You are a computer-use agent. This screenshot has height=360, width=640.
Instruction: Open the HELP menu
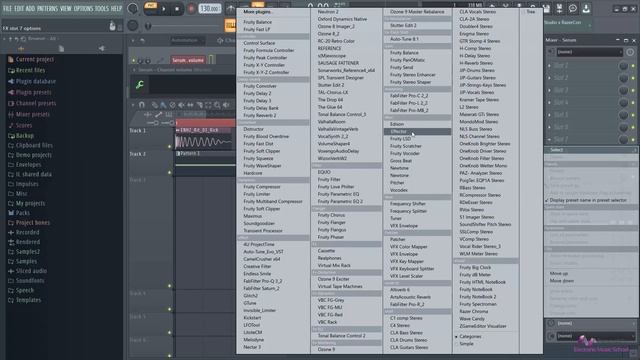pyautogui.click(x=116, y=8)
